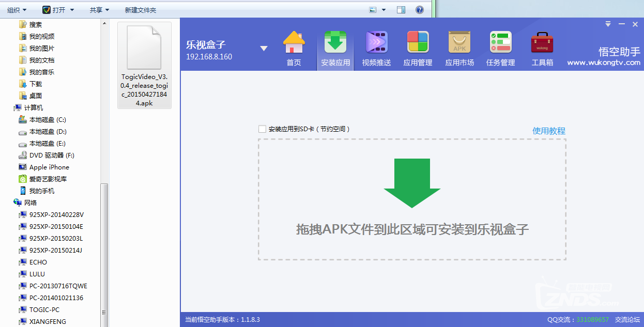Open the 首页 home icon
The width and height of the screenshot is (644, 327).
[x=294, y=49]
